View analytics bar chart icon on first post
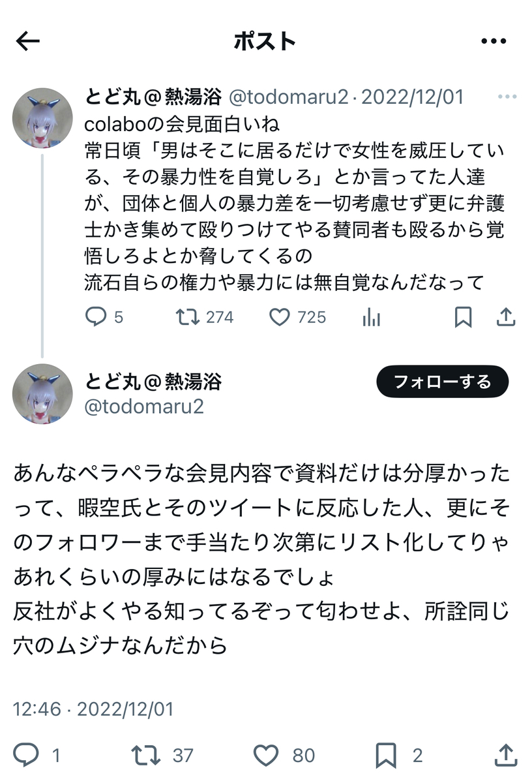 pos(371,317)
